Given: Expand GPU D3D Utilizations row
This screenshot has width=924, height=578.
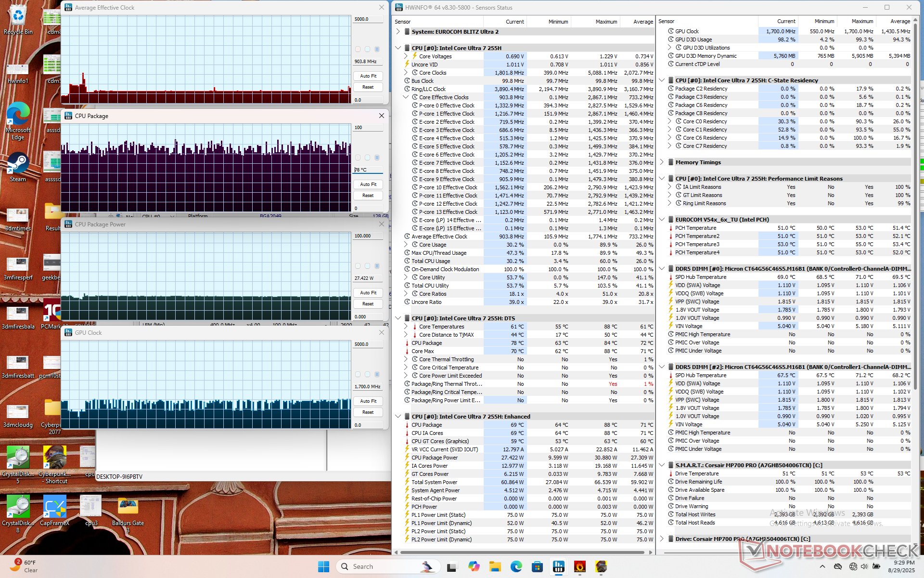Looking at the screenshot, I should click(669, 48).
